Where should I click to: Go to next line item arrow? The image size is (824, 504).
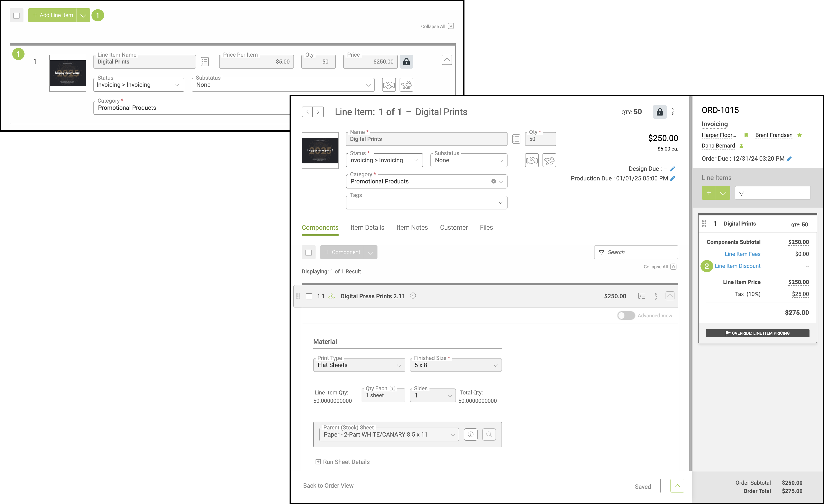[318, 112]
